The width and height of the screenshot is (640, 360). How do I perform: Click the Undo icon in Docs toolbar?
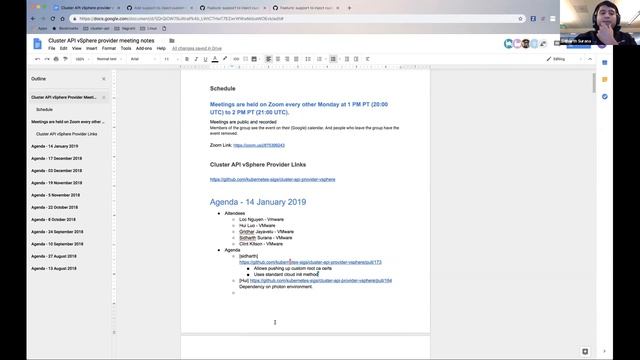tap(38, 59)
